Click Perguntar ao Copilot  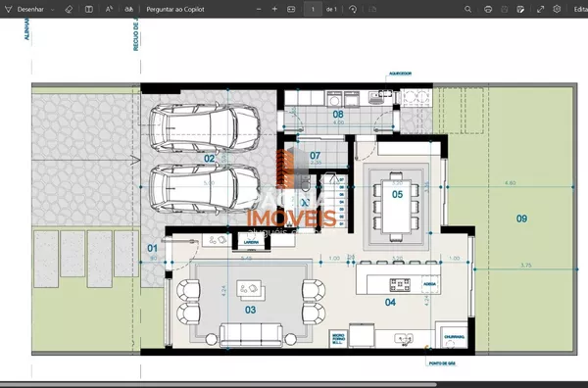pyautogui.click(x=175, y=9)
